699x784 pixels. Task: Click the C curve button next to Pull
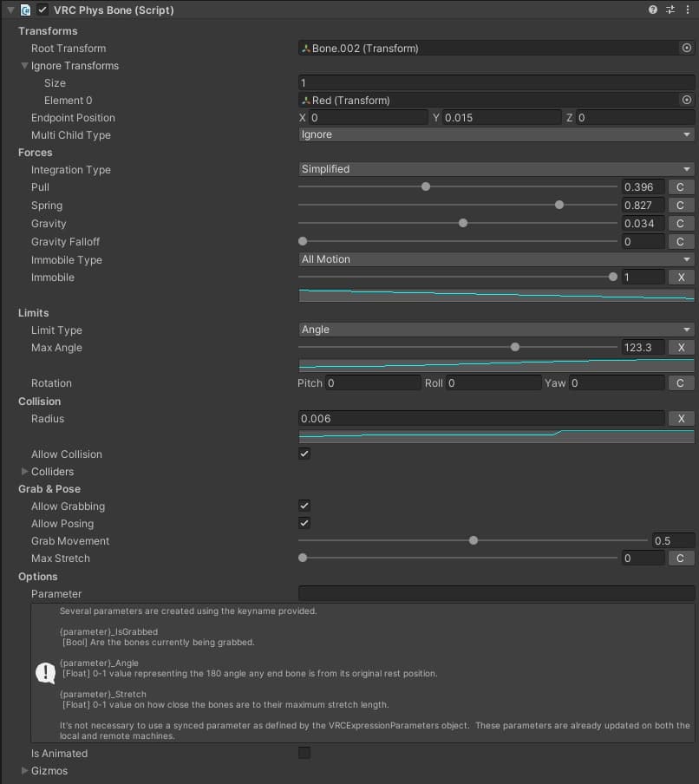point(681,186)
